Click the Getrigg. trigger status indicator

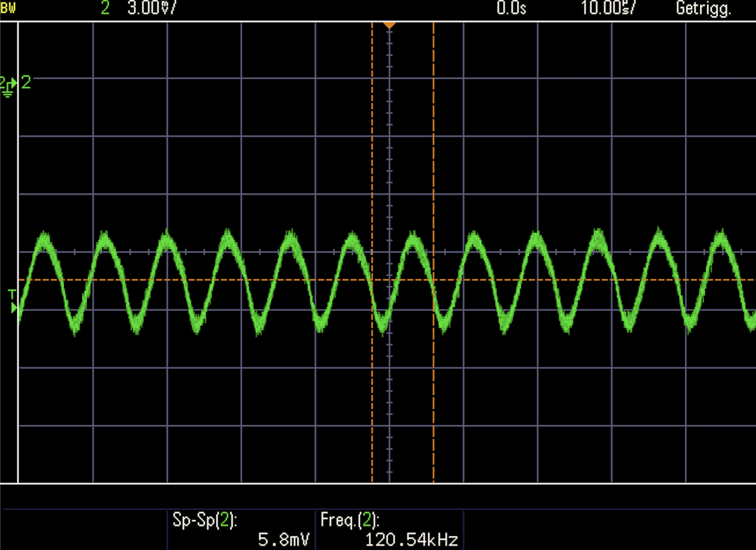click(703, 9)
